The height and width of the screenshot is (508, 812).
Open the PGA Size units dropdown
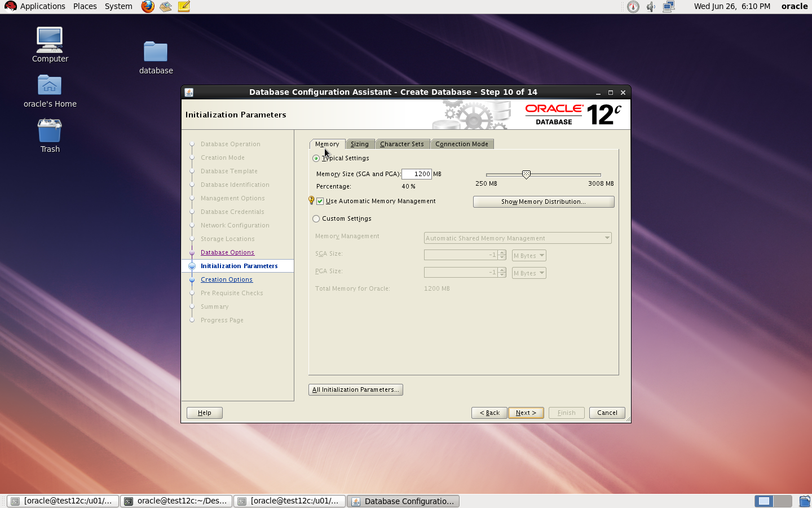pos(529,273)
